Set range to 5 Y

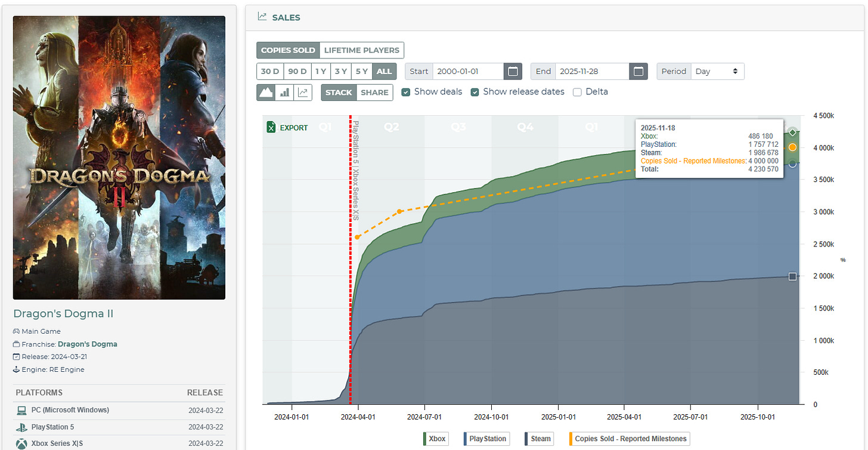362,71
